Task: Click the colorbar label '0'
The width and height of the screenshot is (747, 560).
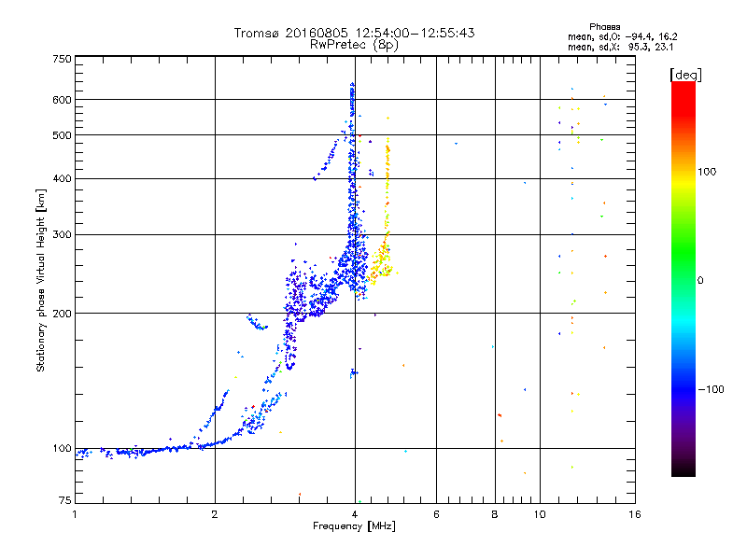Action: (700, 280)
